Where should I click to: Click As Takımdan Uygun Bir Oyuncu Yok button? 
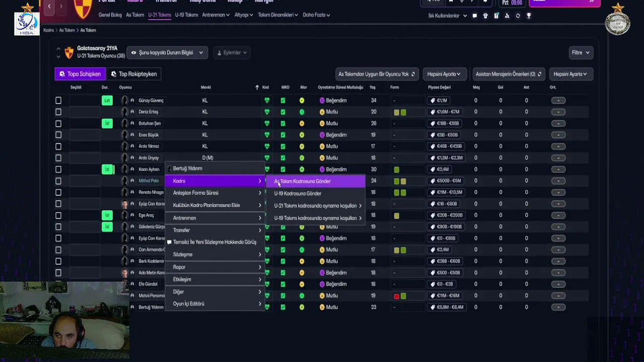[377, 74]
